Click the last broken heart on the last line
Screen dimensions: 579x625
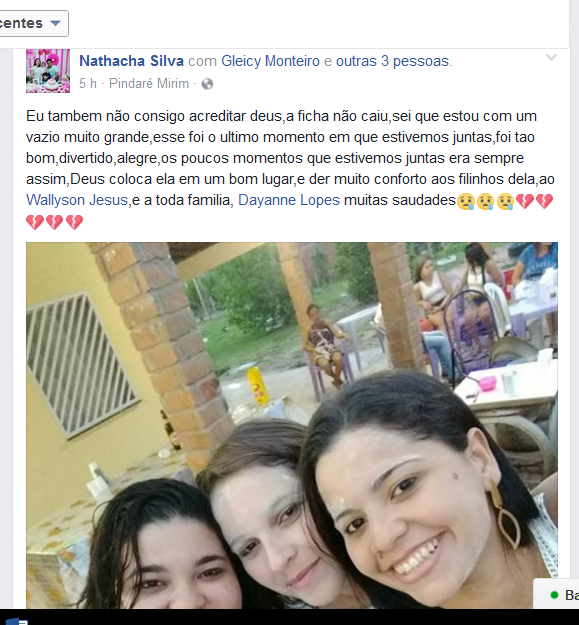(x=74, y=222)
